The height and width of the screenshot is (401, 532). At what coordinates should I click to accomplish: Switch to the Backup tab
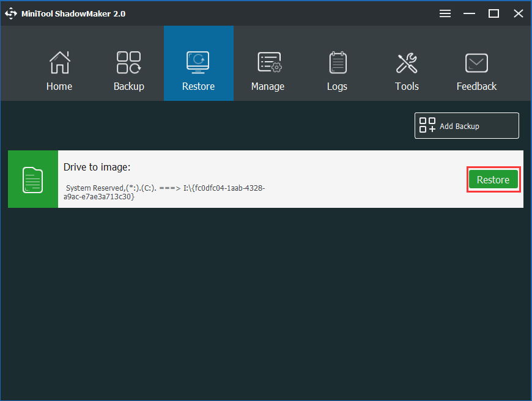point(129,64)
